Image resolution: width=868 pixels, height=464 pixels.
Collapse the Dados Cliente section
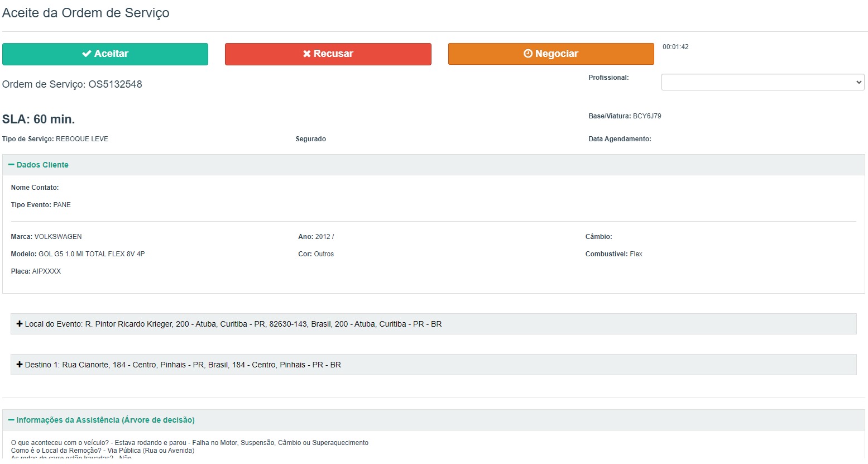click(x=434, y=165)
